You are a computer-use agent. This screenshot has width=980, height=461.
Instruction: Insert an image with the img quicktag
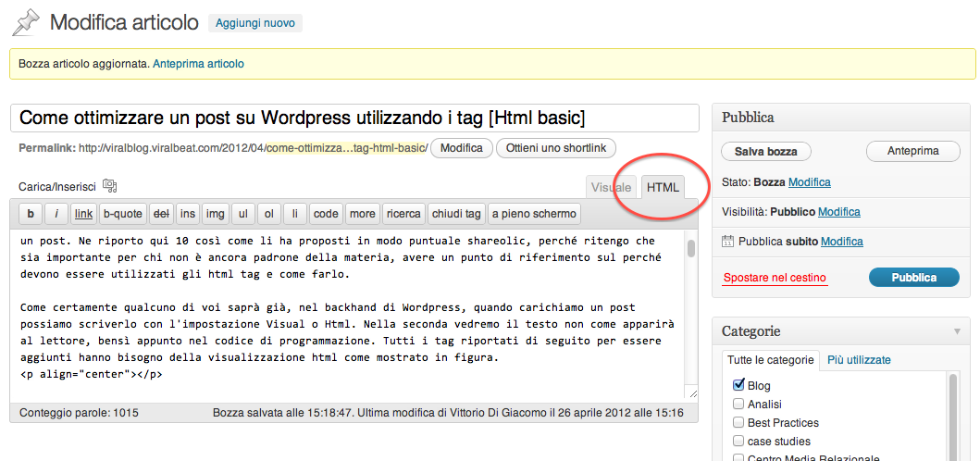pos(216,214)
